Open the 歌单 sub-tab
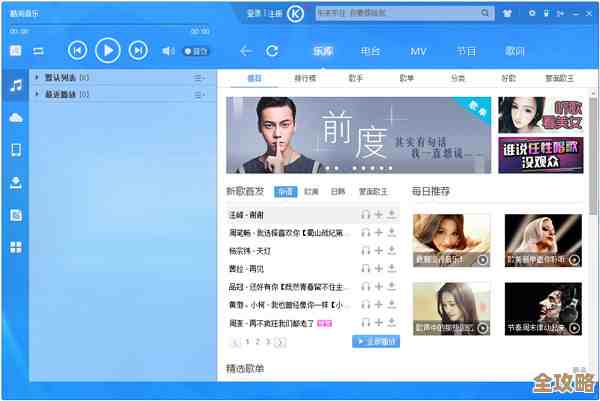Viewport: 600px width, 401px height. [x=406, y=78]
